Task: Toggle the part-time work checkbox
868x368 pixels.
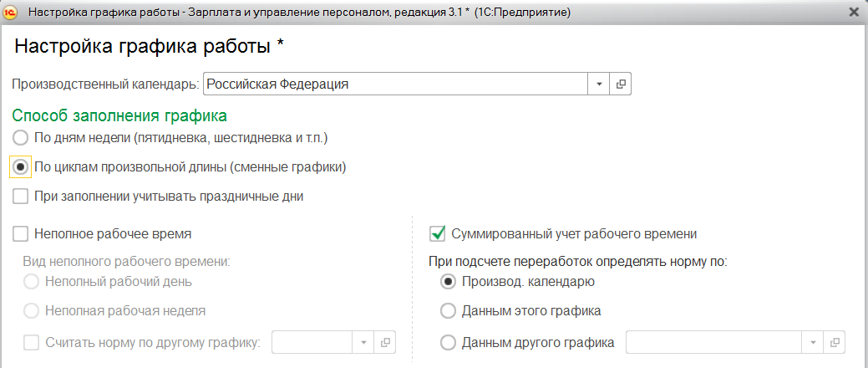Action: point(21,234)
